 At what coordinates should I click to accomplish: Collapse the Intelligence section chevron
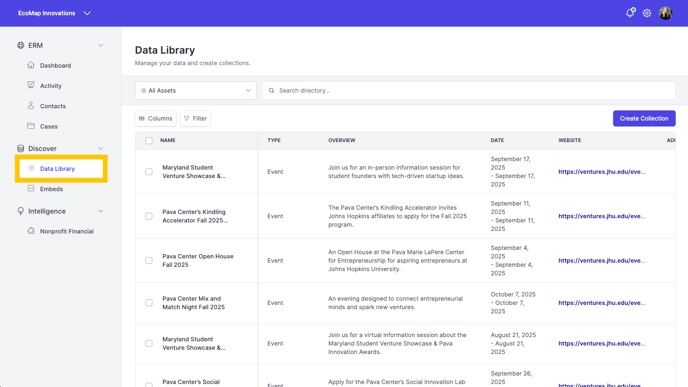(100, 211)
